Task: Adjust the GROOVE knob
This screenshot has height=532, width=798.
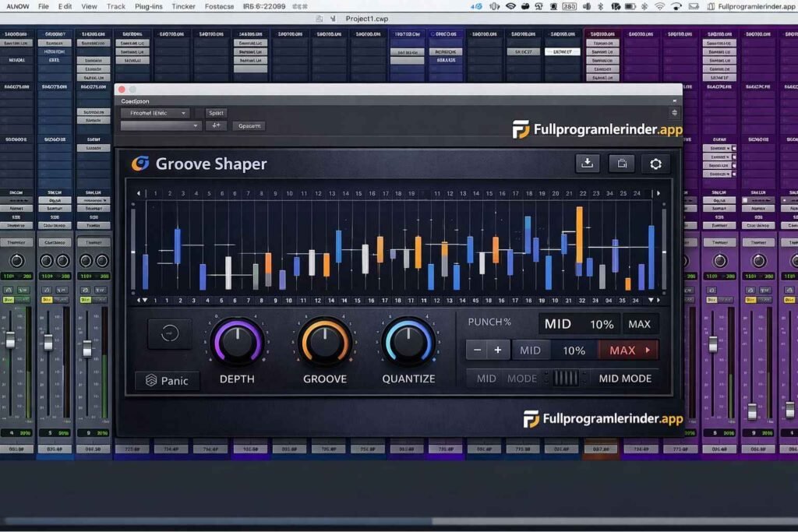Action: click(x=324, y=341)
